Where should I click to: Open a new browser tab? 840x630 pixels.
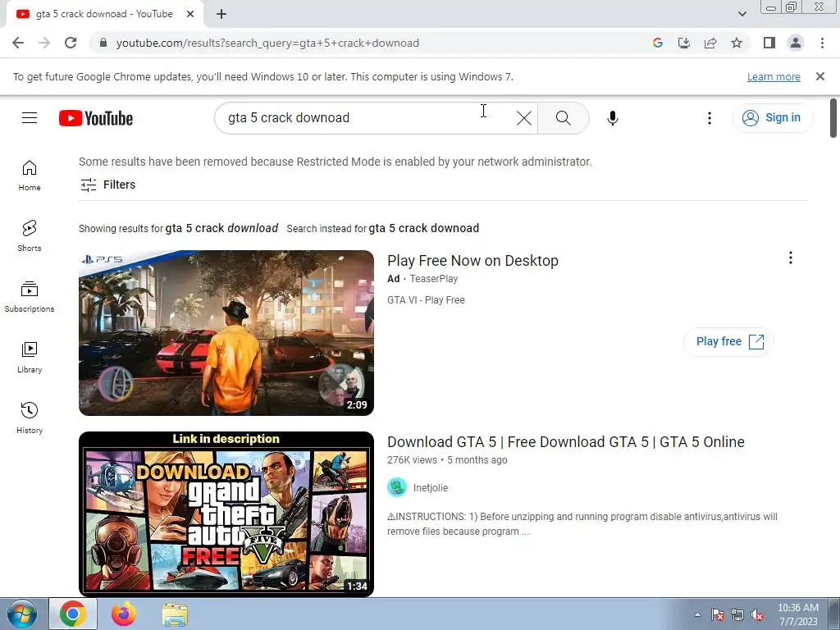(x=221, y=14)
